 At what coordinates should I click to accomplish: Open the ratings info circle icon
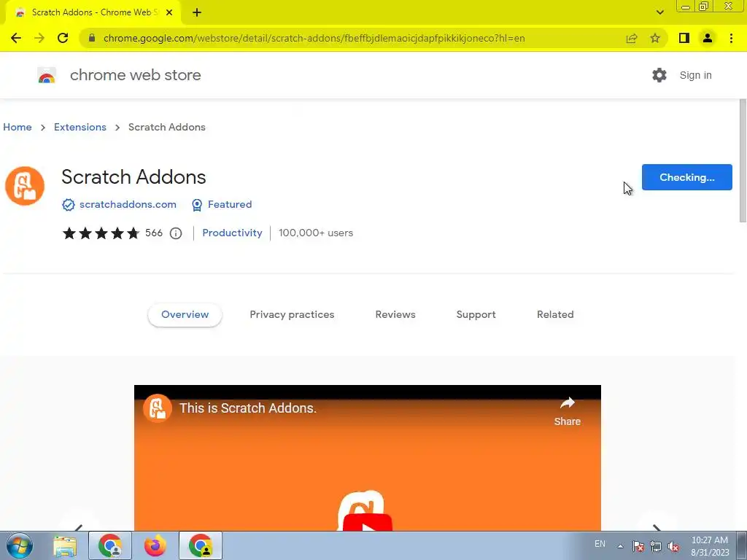click(x=176, y=233)
